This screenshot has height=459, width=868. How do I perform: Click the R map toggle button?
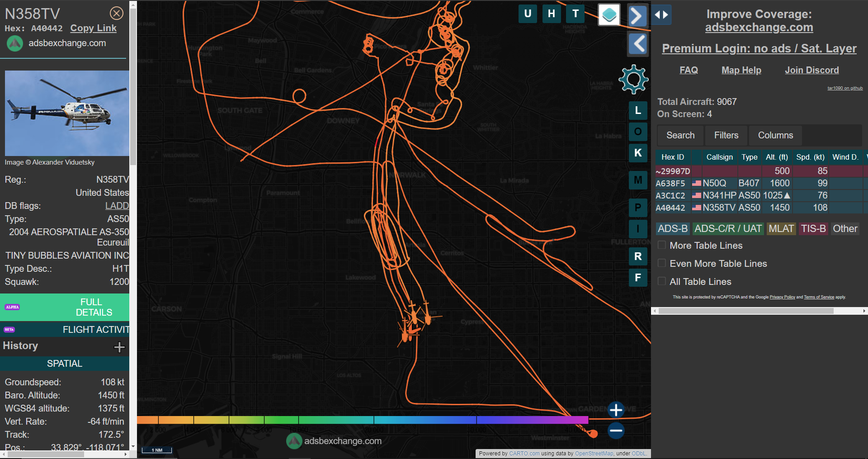[x=638, y=256]
